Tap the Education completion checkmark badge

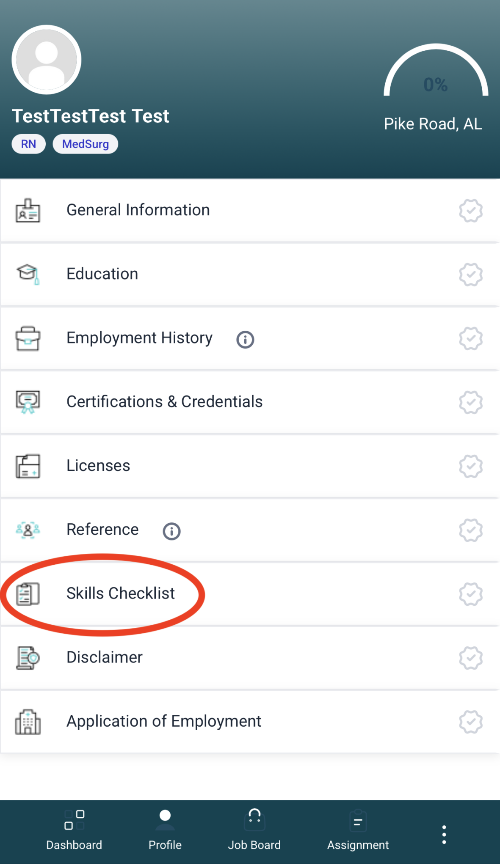click(471, 275)
